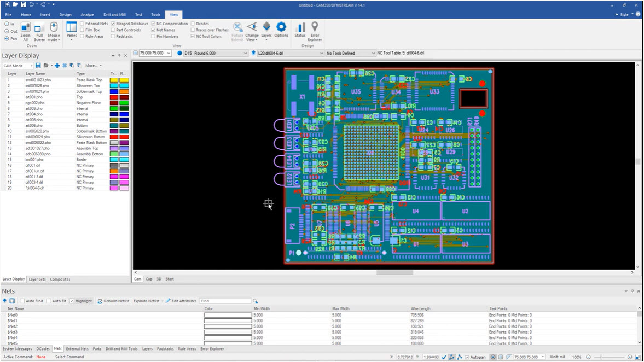Expand the Explode Netlist dropdown

163,301
